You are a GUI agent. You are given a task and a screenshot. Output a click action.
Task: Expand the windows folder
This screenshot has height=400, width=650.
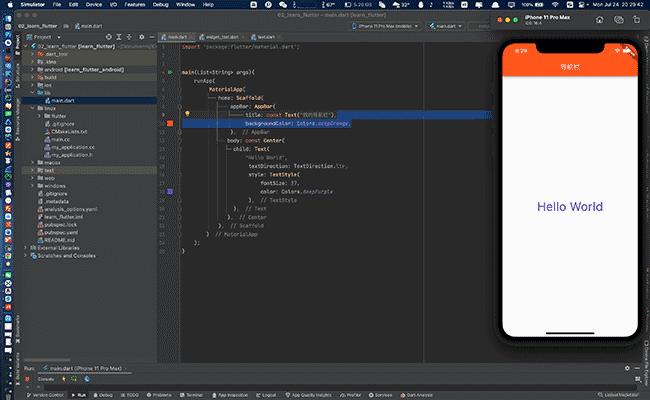(x=33, y=186)
